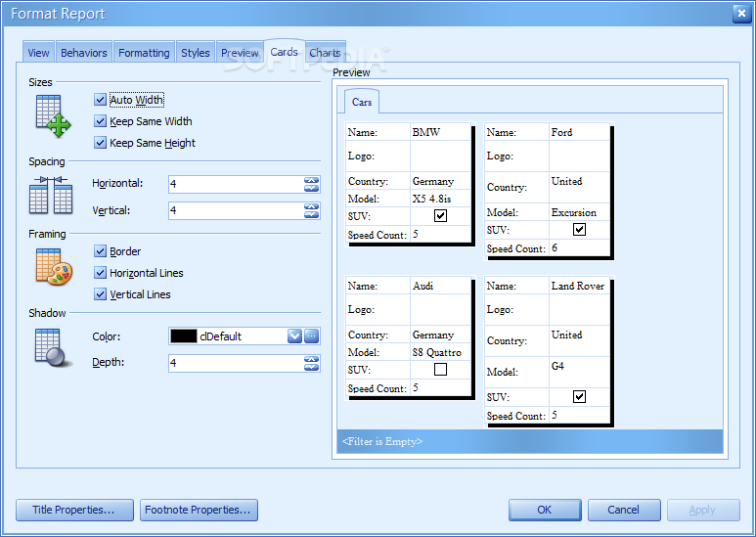The width and height of the screenshot is (756, 537).
Task: Toggle the Auto Width checkbox
Action: tap(101, 100)
